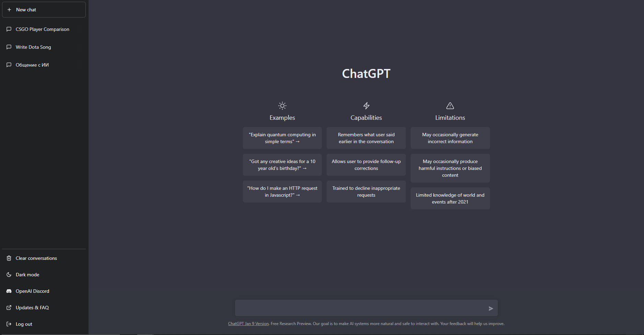Screen dimensions: 644x335
Task: Choose the HTTP request in Javascript example
Action: [282, 192]
